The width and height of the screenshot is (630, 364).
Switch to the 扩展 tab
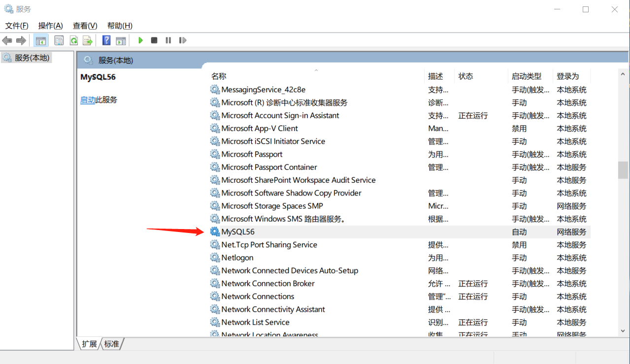[89, 344]
